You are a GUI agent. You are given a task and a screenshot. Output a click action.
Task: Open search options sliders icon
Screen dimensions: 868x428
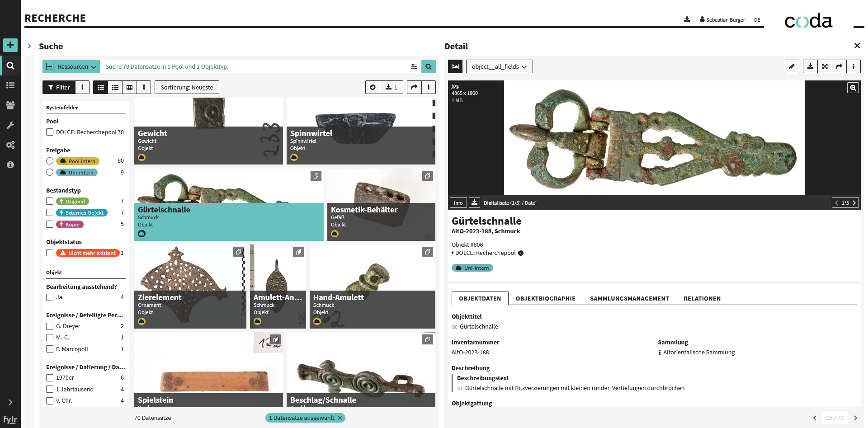(x=414, y=66)
